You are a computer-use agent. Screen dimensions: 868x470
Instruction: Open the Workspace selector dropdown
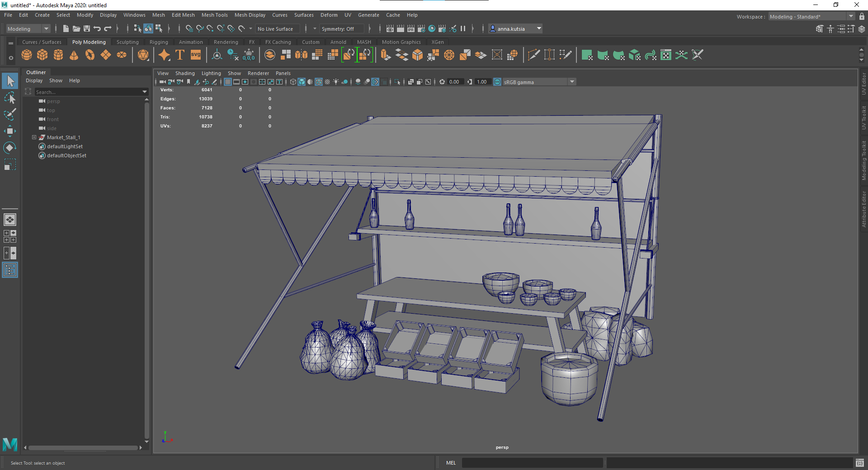point(812,16)
